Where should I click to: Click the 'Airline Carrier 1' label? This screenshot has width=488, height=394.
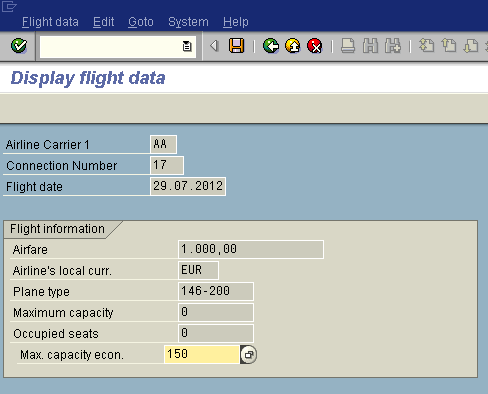tap(48, 145)
